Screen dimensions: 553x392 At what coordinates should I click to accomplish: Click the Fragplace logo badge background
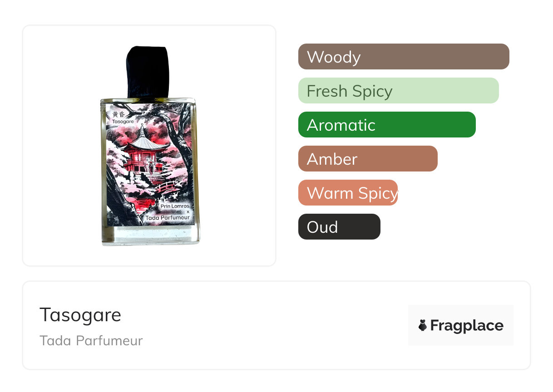[461, 325]
